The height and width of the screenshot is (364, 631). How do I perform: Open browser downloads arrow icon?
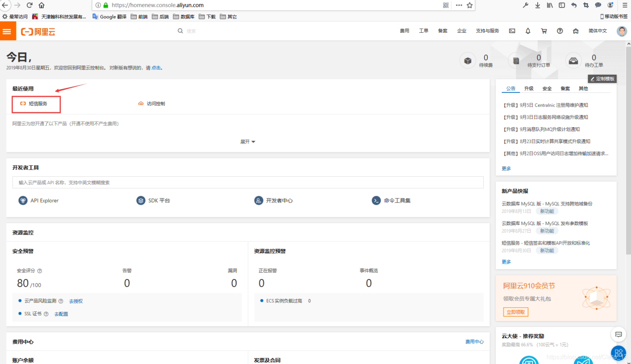point(537,5)
